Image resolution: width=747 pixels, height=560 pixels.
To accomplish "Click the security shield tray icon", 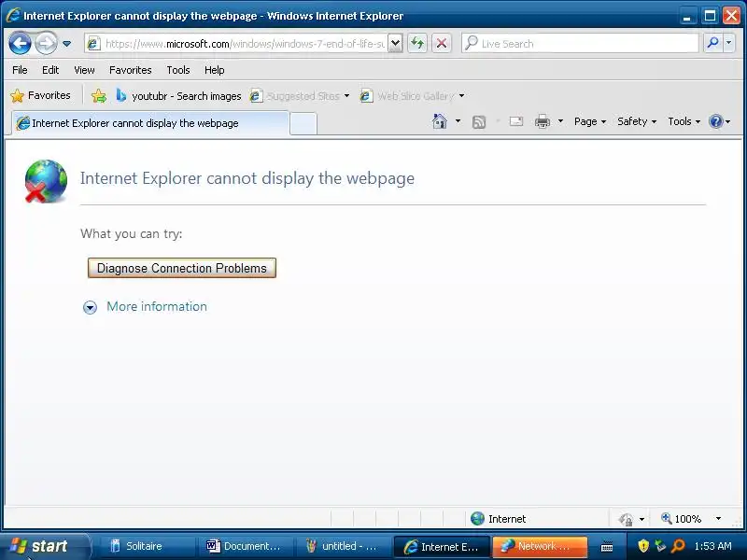I will point(643,546).
